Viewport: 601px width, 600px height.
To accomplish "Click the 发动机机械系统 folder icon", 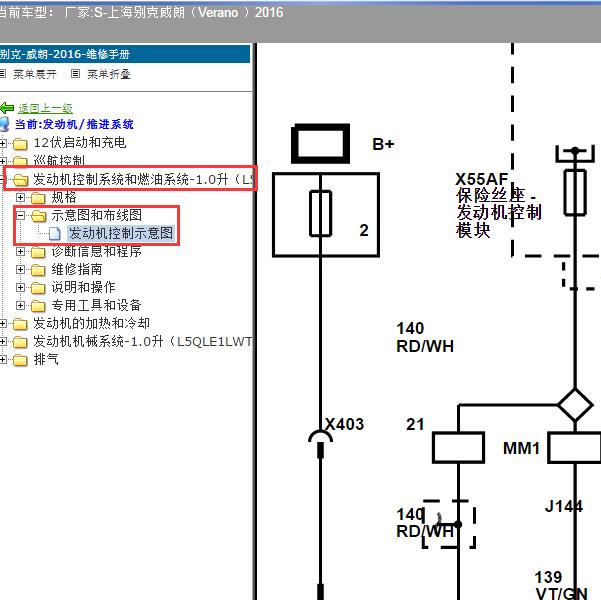I will click(20, 342).
